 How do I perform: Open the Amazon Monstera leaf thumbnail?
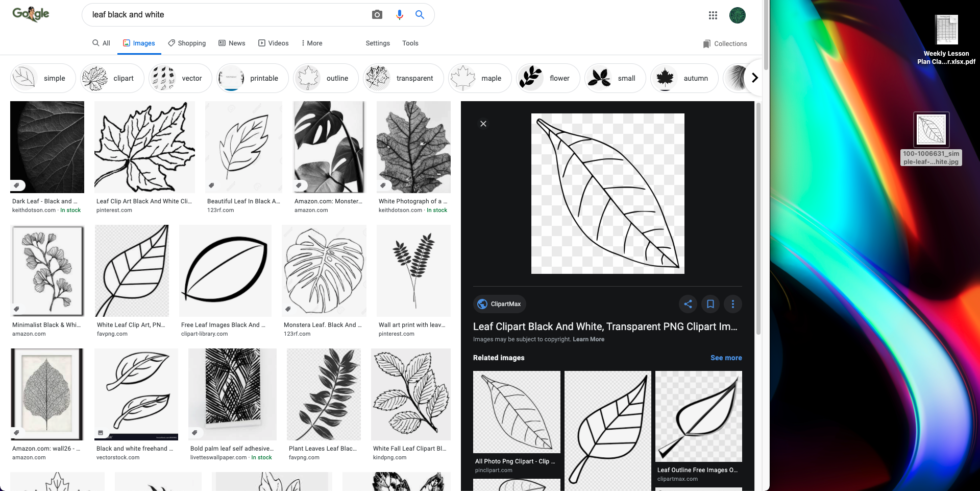(329, 147)
